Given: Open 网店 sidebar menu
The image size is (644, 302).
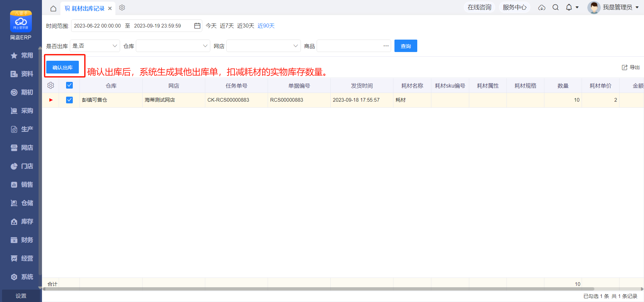Looking at the screenshot, I should click(x=21, y=148).
